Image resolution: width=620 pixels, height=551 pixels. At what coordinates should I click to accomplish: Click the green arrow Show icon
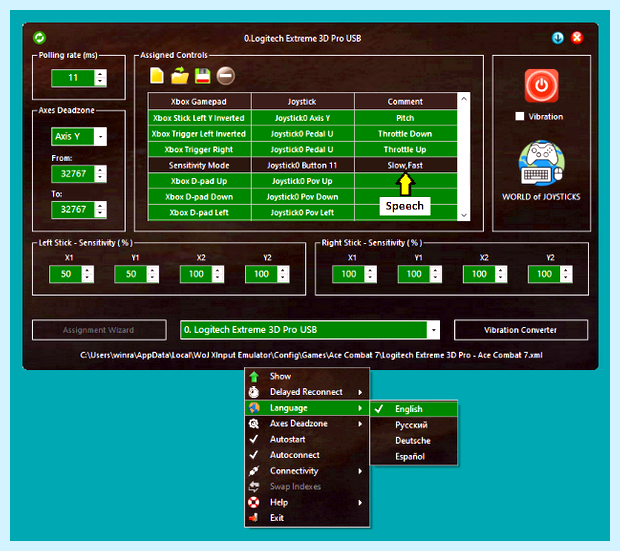click(x=254, y=376)
